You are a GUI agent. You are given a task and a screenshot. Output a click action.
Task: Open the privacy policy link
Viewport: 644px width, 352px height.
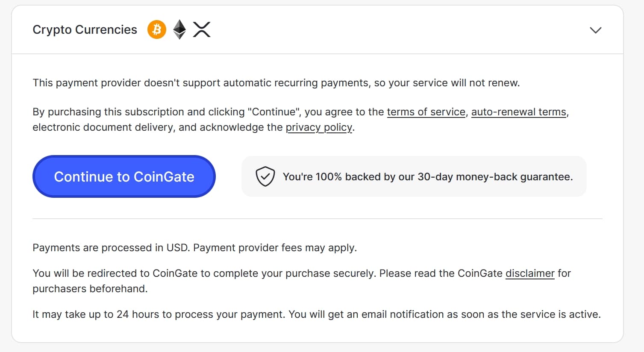(319, 127)
